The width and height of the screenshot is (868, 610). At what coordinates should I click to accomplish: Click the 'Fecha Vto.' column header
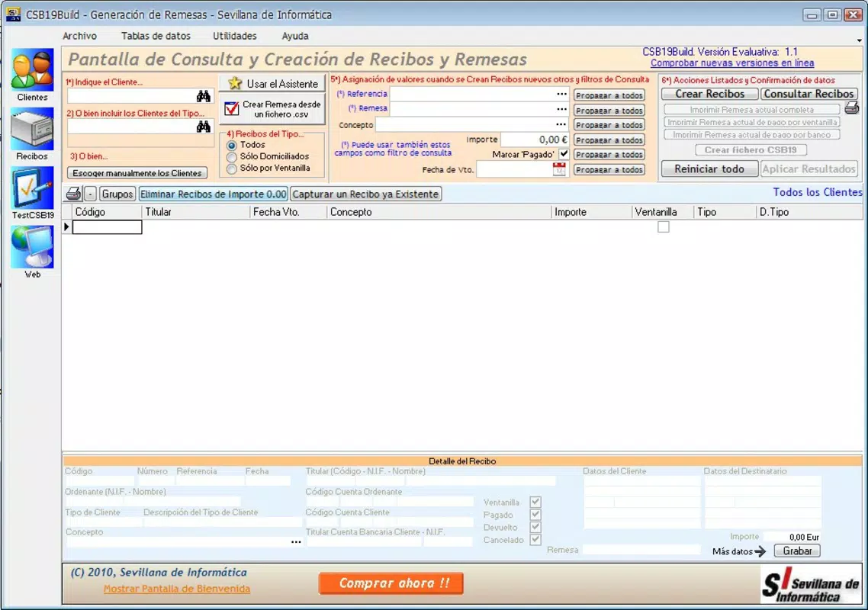pos(288,212)
